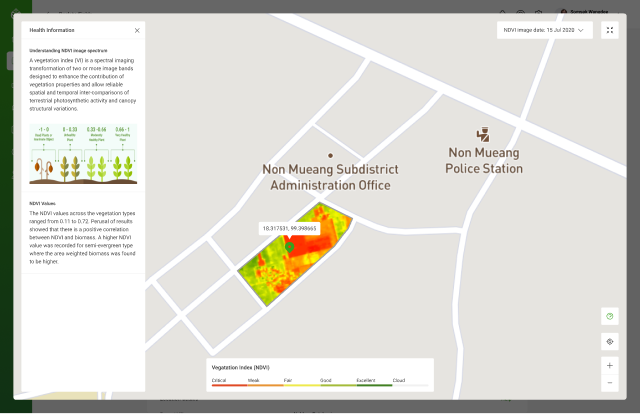Select the Cloud gray legend segment
640x414 pixels.
click(x=410, y=385)
